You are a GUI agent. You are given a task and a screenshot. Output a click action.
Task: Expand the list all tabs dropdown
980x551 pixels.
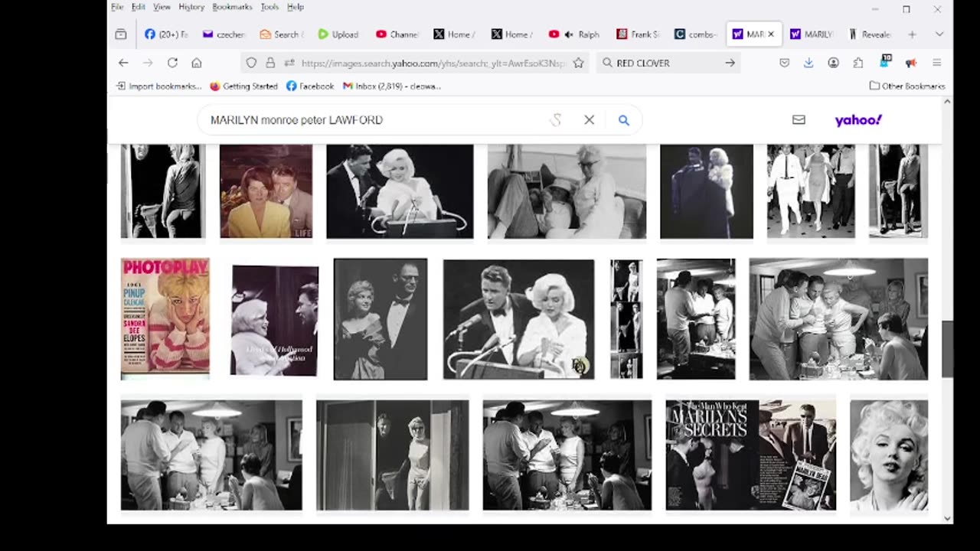[x=939, y=34]
